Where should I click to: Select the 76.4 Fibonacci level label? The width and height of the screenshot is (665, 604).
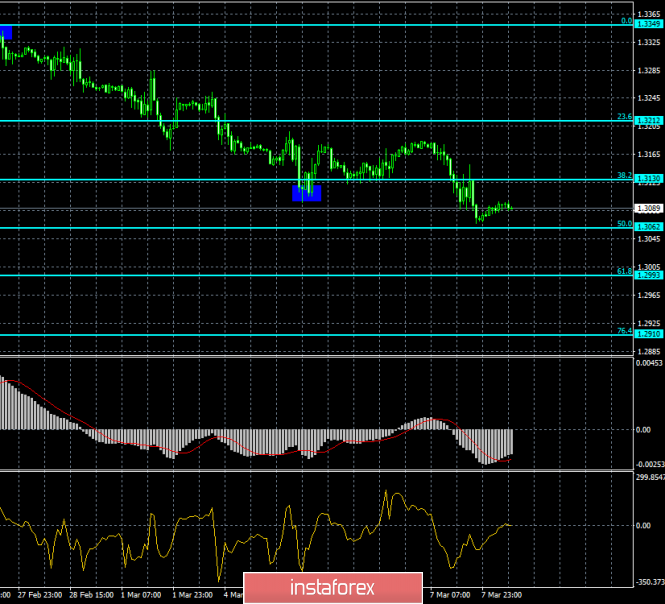(x=624, y=330)
